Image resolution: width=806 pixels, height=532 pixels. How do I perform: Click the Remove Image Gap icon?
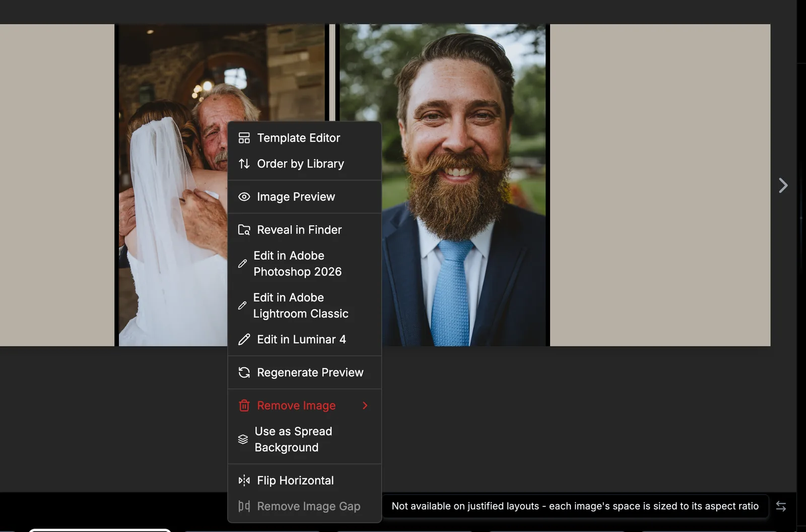(244, 506)
